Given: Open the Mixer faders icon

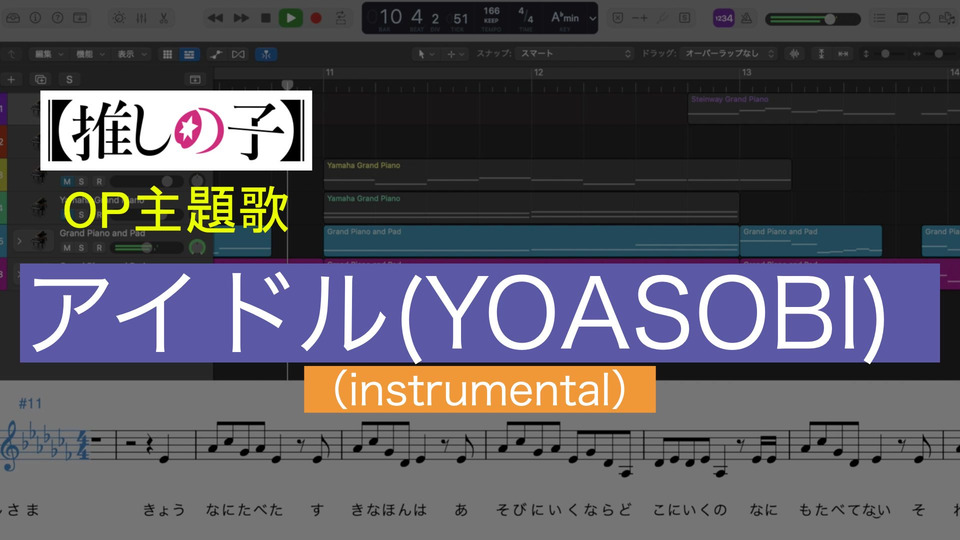Looking at the screenshot, I should click(141, 18).
